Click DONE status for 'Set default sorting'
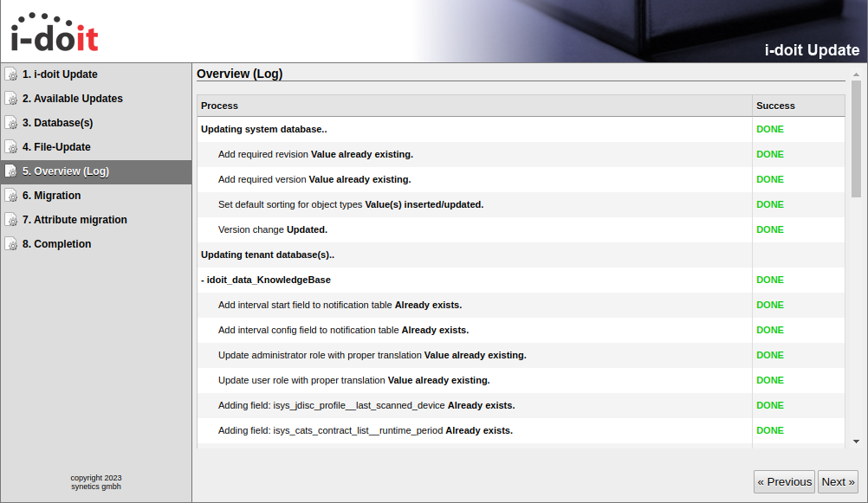868x503 pixels. [770, 204]
